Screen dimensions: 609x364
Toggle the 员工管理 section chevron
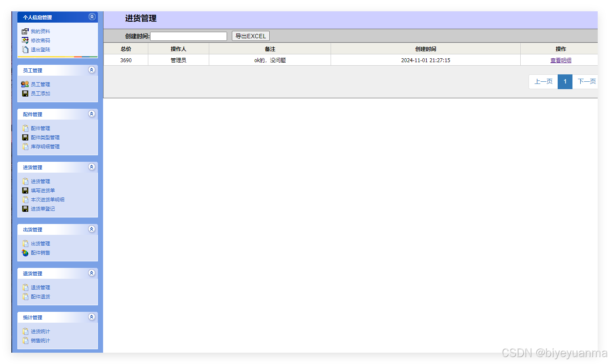point(92,70)
